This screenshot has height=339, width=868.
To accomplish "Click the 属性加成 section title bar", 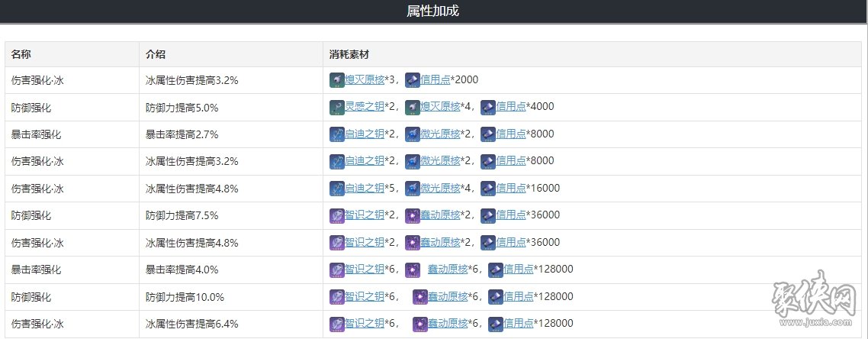I will click(x=434, y=11).
